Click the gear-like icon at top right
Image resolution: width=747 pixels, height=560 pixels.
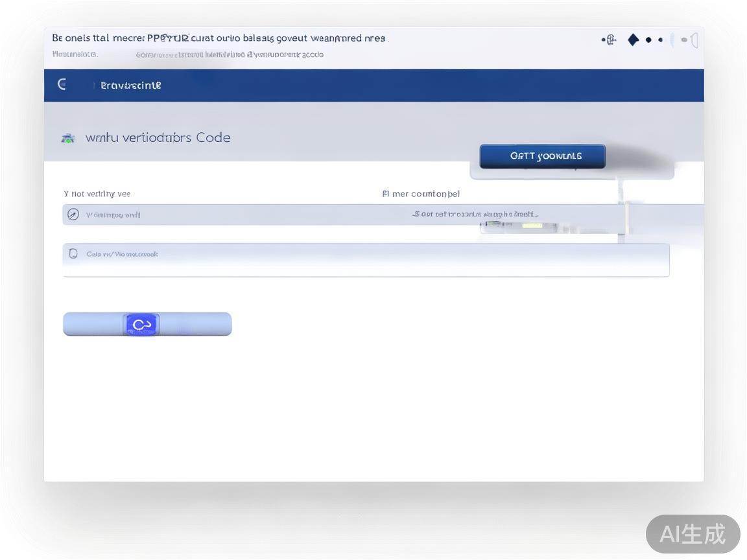click(x=609, y=40)
